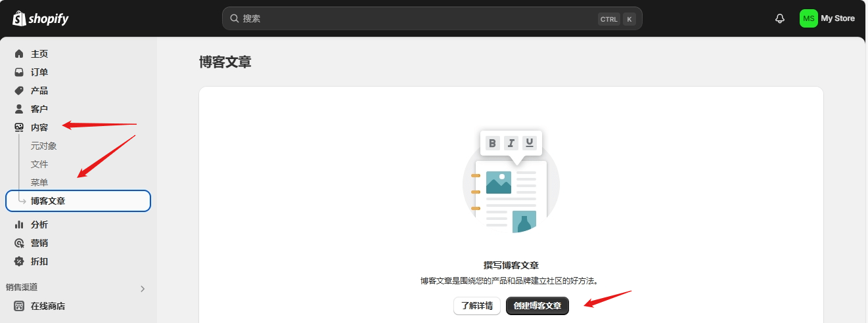Viewport: 868px width, 323px height.
Task: Expand 销售渠道 with the chevron
Action: (x=143, y=288)
